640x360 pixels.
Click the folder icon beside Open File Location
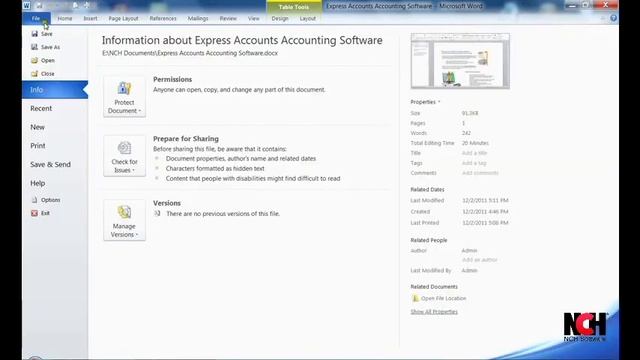(x=415, y=298)
